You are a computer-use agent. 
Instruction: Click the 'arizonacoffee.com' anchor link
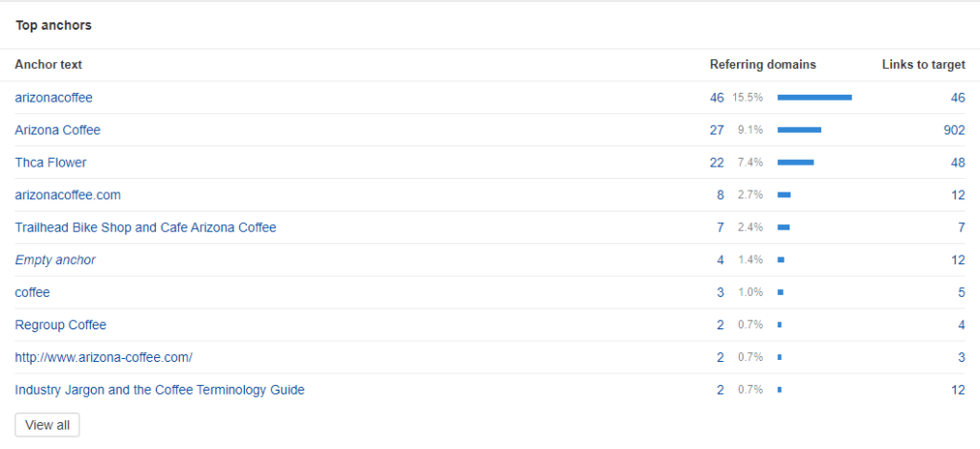(x=68, y=195)
